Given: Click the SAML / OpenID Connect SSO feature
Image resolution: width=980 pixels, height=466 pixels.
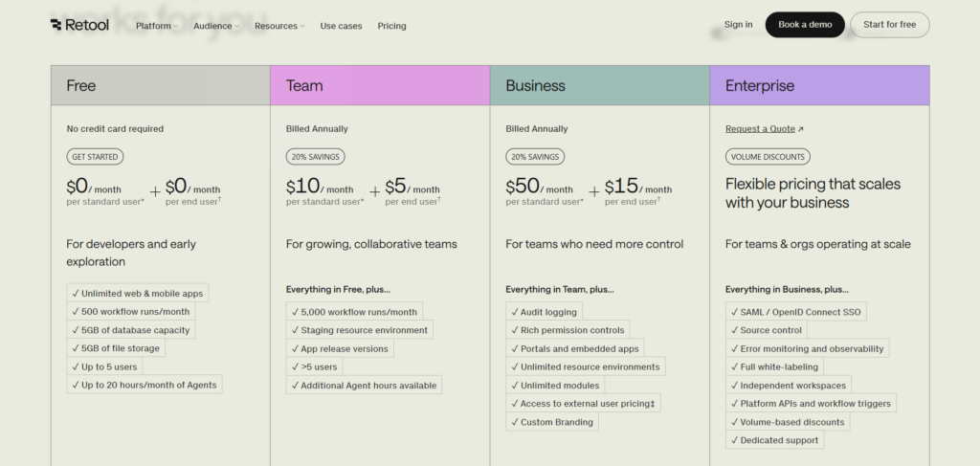Looking at the screenshot, I should click(x=795, y=312).
